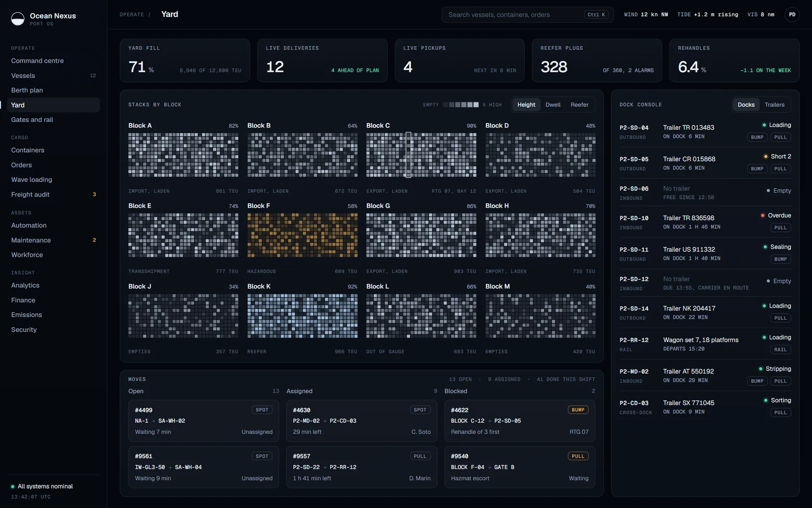Image resolution: width=812 pixels, height=508 pixels.
Task: Open the PD user avatar
Action: (x=792, y=14)
